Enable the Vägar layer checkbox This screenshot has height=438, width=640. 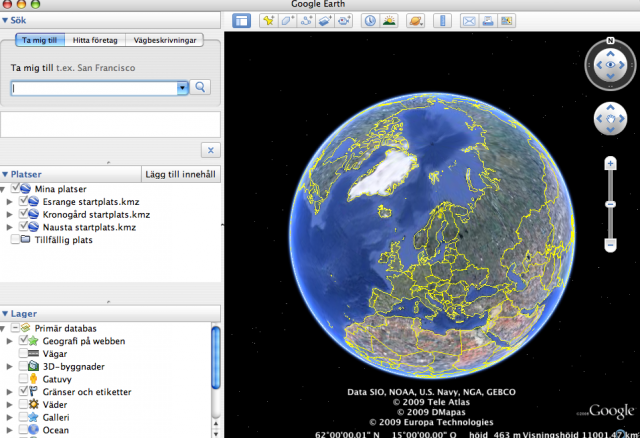tap(23, 354)
